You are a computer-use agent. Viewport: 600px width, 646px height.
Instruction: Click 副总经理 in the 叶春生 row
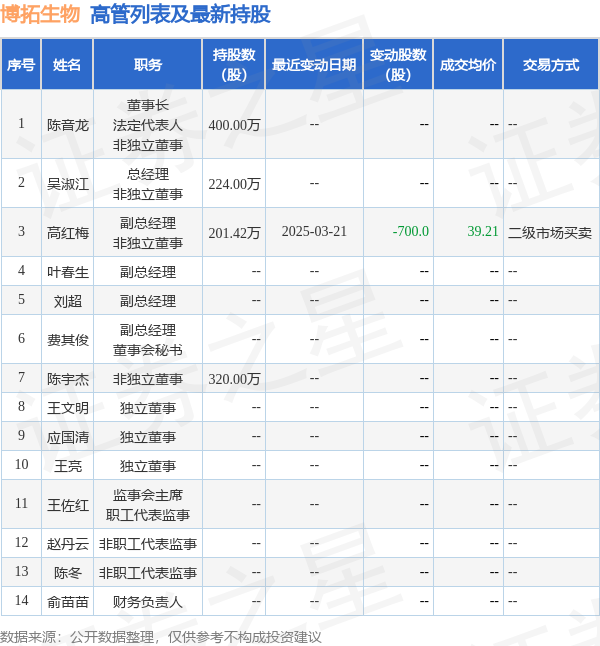(148, 272)
